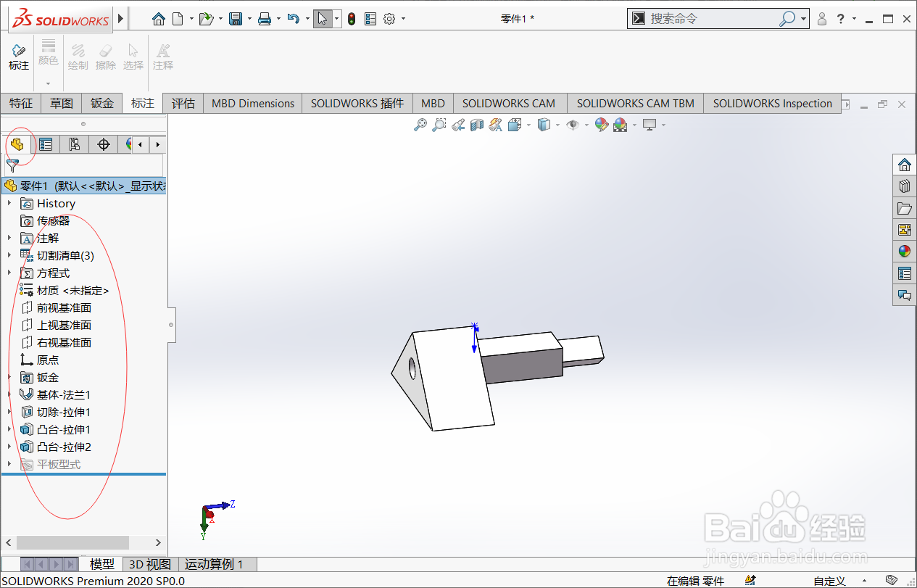Open Options with the gear icon
Screen dimensions: 917x588
point(389,19)
